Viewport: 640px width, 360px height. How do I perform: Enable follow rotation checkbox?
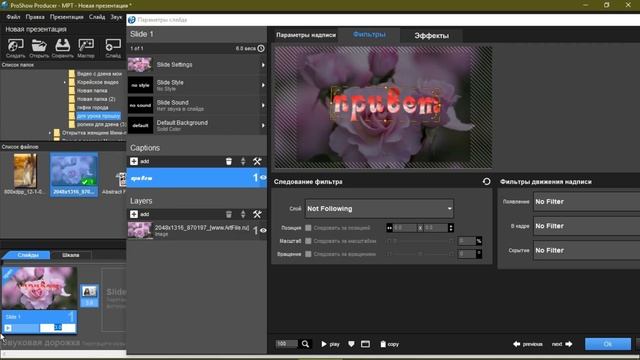(x=308, y=254)
